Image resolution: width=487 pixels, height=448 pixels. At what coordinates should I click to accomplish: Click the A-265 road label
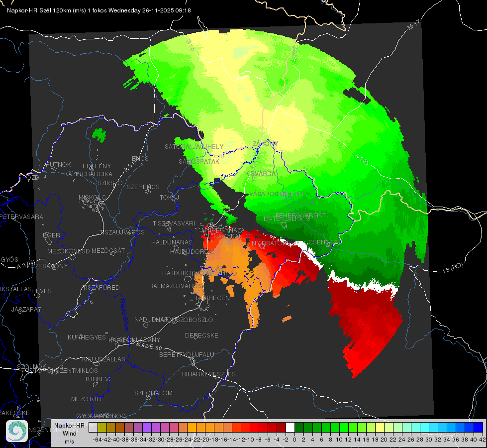362,159
